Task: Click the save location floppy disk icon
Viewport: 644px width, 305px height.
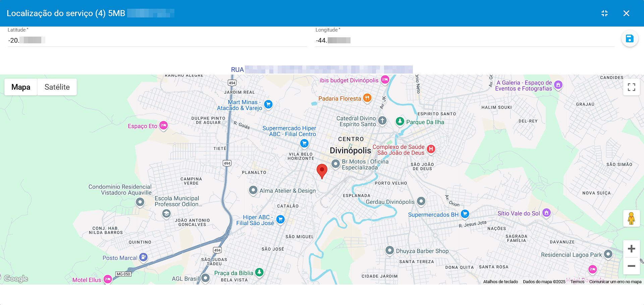Action: pos(630,39)
